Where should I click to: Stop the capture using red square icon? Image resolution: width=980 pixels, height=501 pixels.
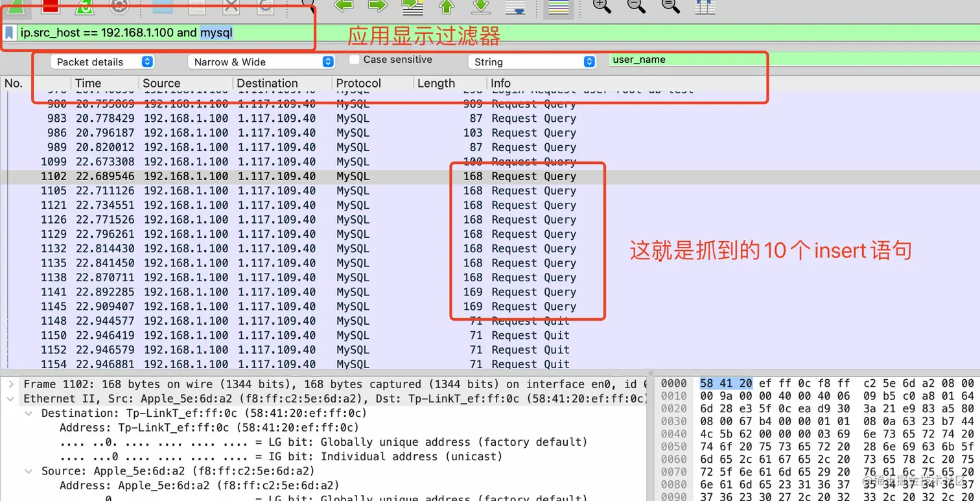click(x=51, y=6)
